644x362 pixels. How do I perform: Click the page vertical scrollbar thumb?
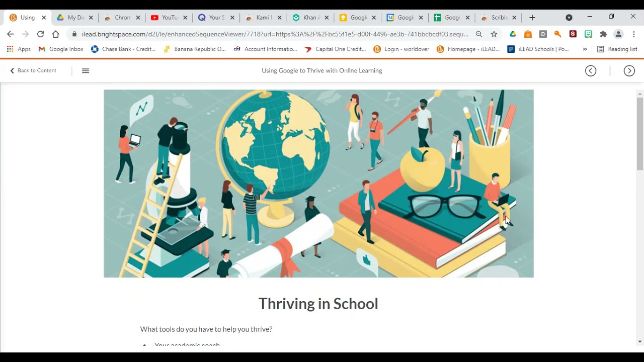(x=640, y=134)
